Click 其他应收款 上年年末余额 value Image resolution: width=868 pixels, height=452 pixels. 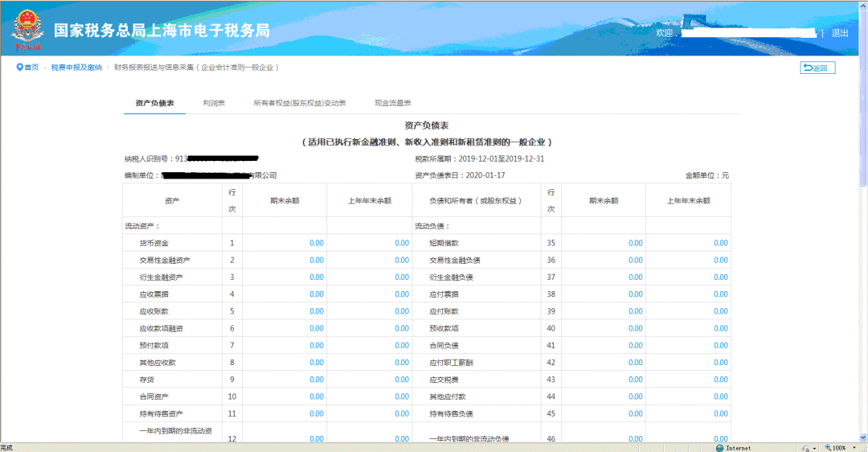[x=402, y=363]
